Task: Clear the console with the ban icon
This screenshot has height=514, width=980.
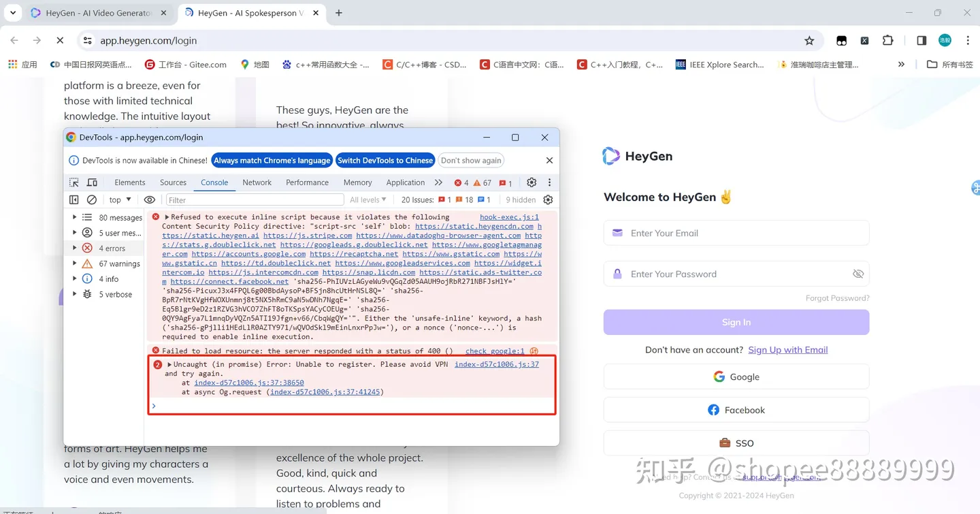Action: coord(92,199)
